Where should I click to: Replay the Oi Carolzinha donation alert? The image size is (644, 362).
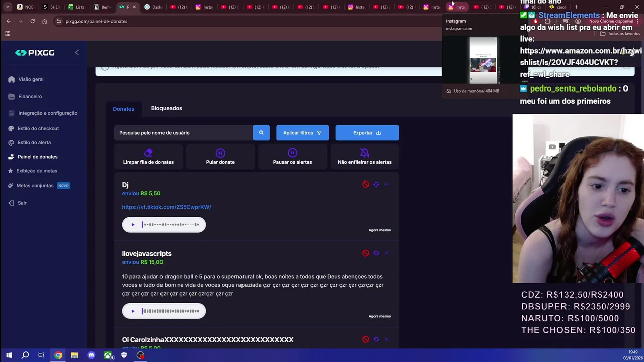coord(376,339)
